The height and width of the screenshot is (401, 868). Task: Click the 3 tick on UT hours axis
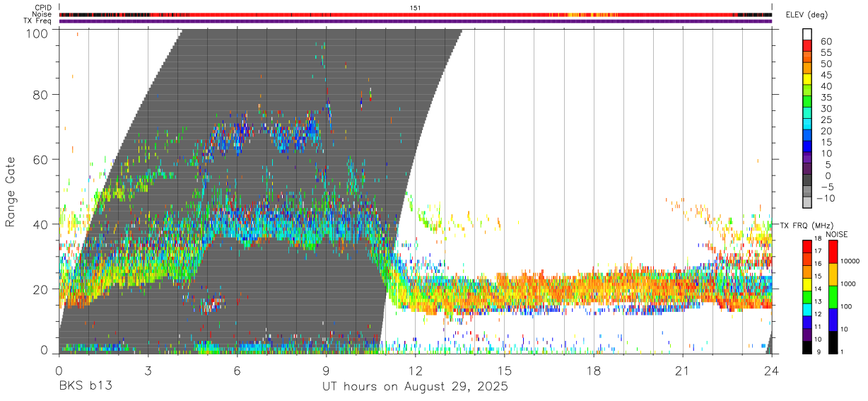tap(148, 371)
